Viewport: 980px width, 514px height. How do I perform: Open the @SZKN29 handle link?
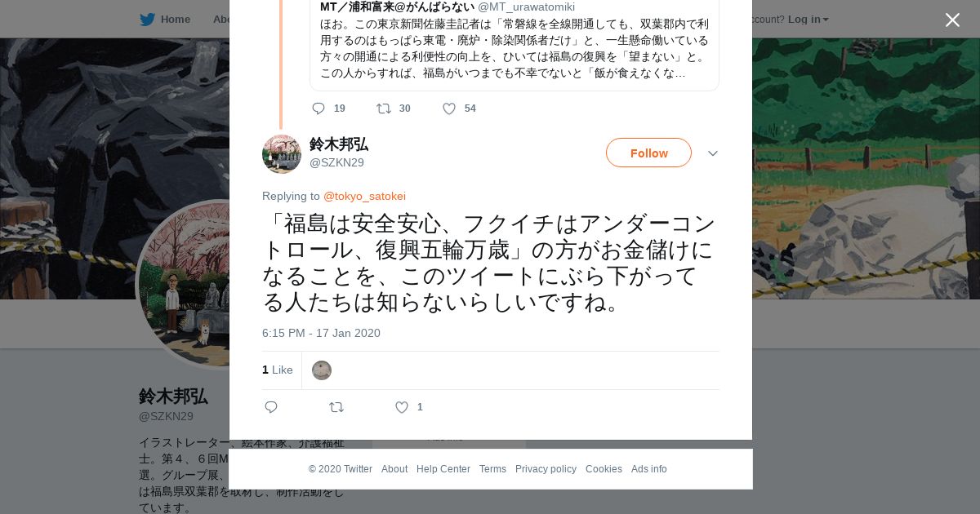tap(336, 162)
